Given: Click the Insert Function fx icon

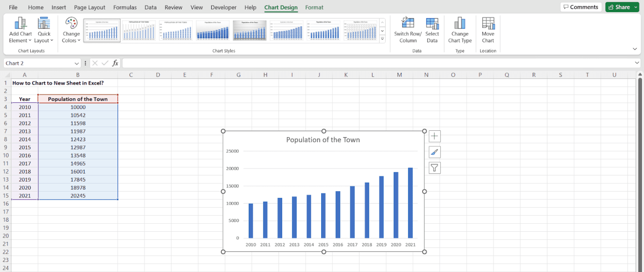Looking at the screenshot, I should tap(115, 63).
